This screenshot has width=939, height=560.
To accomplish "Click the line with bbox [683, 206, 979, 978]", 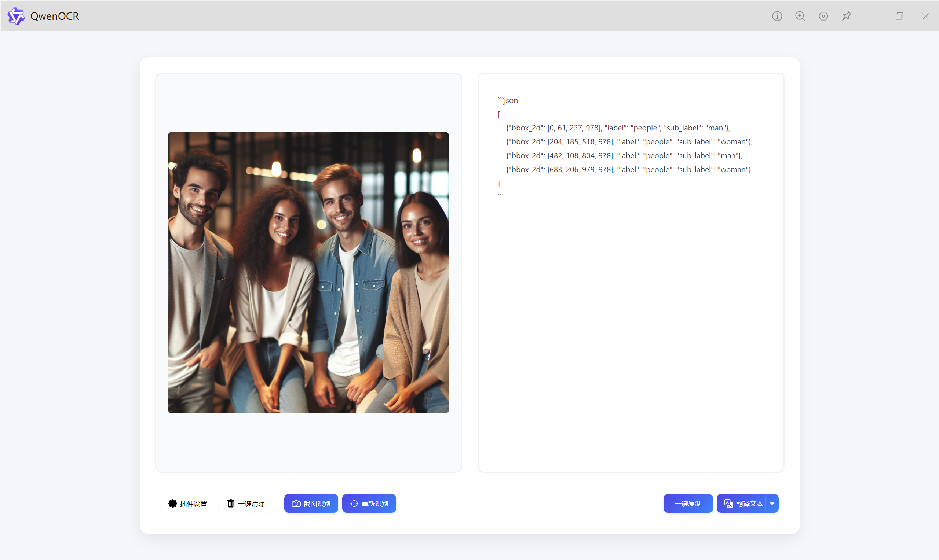I will [x=628, y=170].
